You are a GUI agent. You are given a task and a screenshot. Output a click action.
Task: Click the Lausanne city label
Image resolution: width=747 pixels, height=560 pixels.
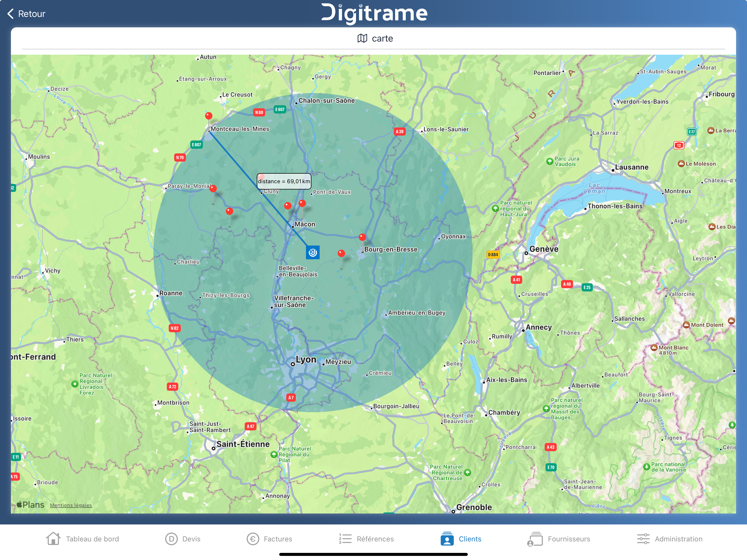[x=632, y=167]
